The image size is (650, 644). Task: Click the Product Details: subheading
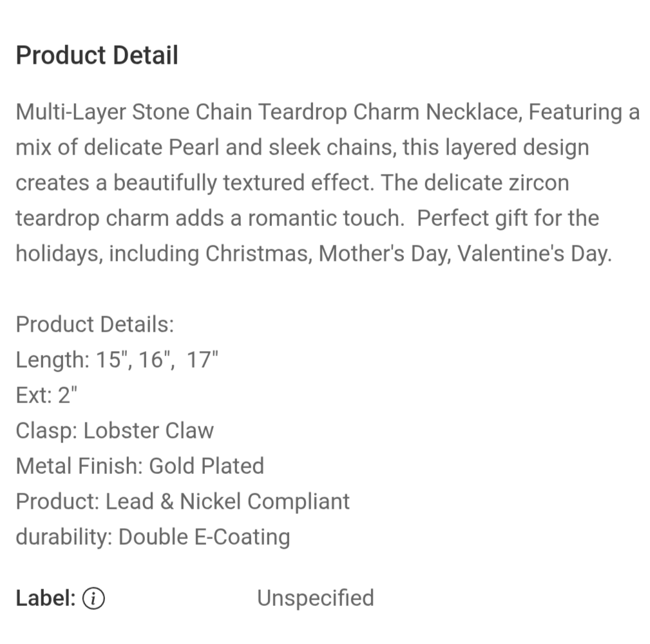pos(95,324)
